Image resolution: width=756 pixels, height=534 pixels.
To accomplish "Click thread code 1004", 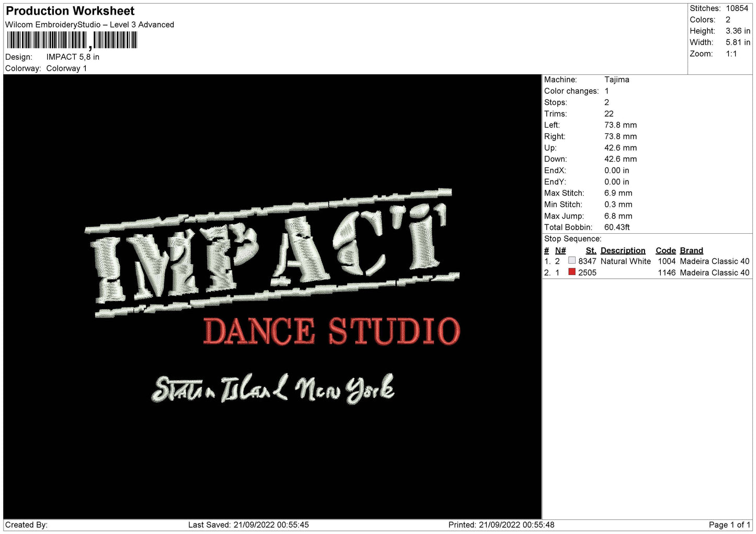I will pos(667,262).
